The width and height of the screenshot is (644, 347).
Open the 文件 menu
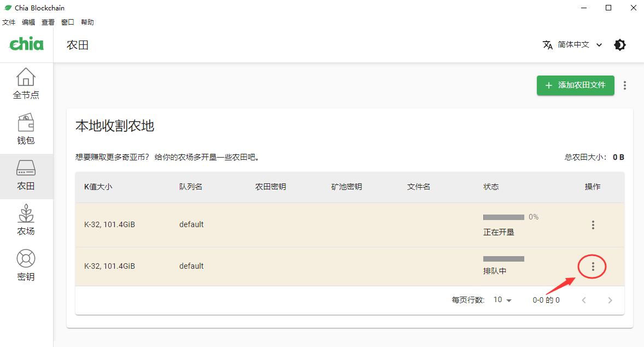click(x=9, y=22)
